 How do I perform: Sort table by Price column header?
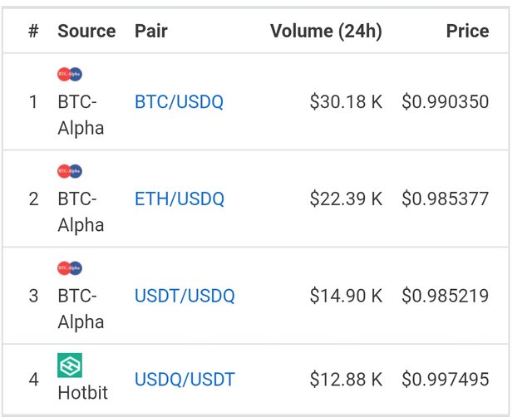pos(467,31)
